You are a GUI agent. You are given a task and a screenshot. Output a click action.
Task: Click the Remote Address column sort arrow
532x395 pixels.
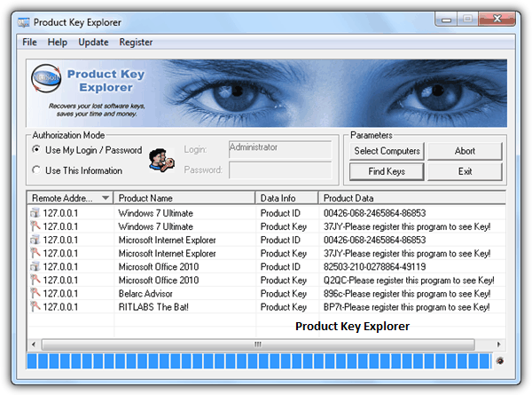(x=106, y=198)
